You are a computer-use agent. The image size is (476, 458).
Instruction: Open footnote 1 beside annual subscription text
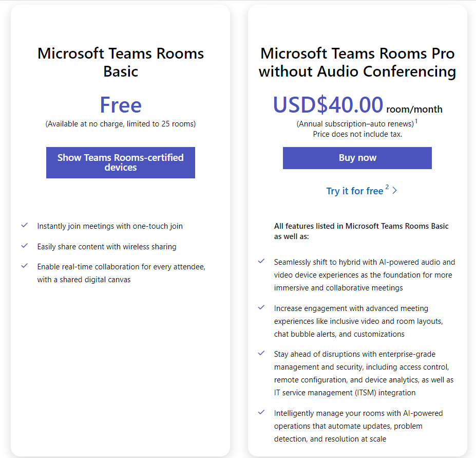point(416,121)
